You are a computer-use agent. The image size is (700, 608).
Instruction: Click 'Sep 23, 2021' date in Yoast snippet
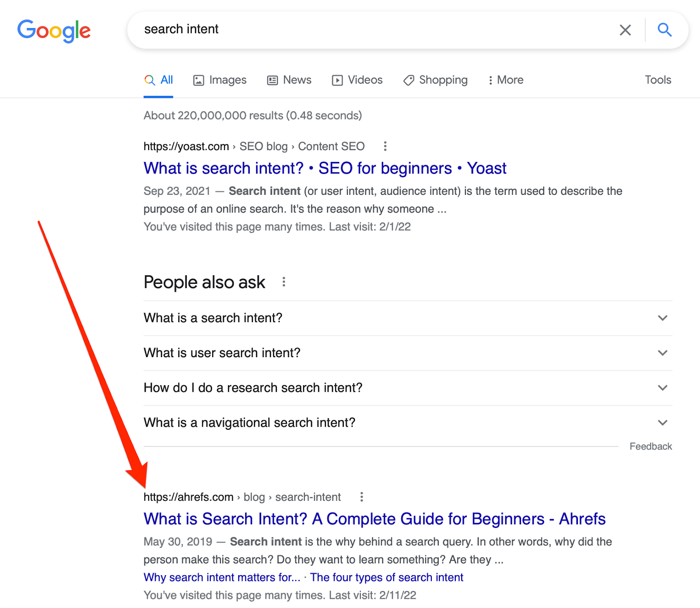point(177,191)
